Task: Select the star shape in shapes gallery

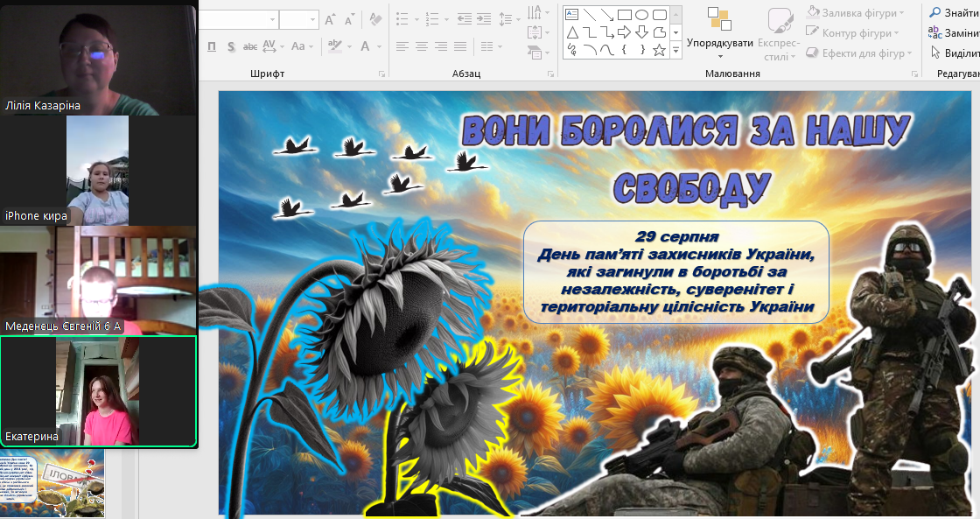Action: [x=659, y=50]
